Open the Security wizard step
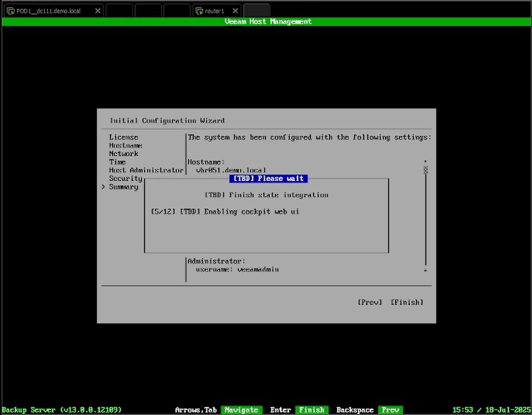The width and height of the screenshot is (532, 415). pyautogui.click(x=125, y=178)
